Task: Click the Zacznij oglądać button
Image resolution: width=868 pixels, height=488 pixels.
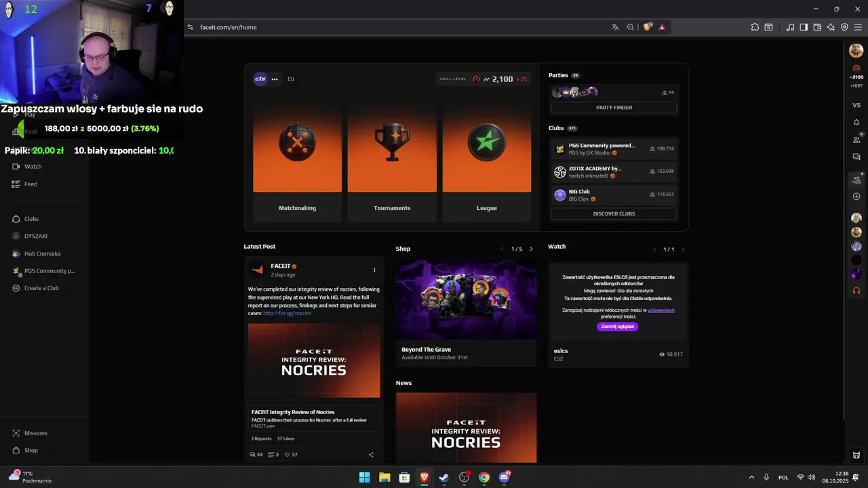Action: click(x=618, y=327)
